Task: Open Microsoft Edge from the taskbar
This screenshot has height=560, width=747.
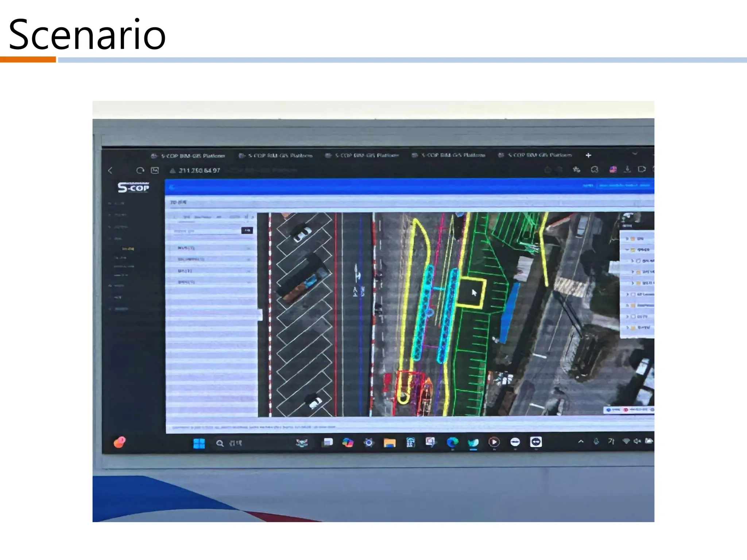Action: click(x=452, y=442)
